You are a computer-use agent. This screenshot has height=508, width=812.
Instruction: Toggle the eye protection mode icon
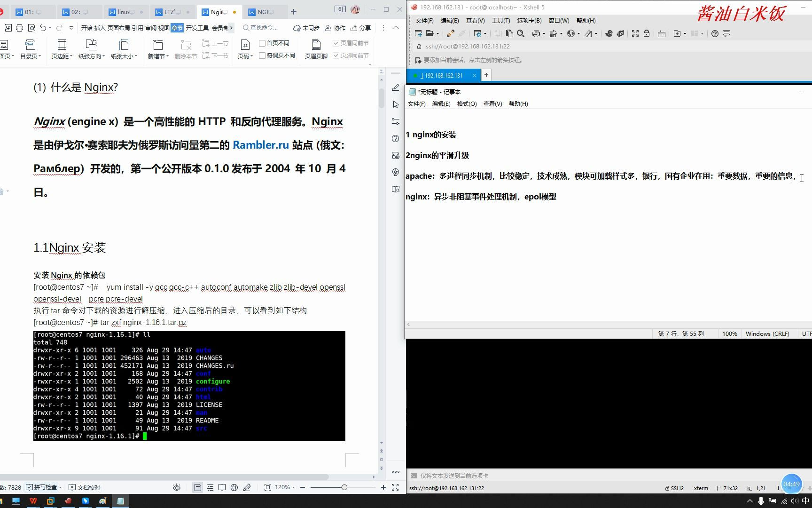click(x=177, y=487)
